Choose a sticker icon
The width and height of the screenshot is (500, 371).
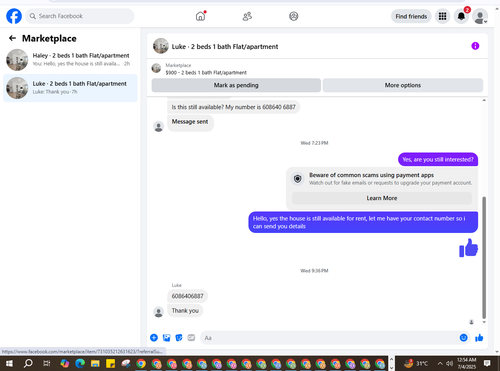179,338
